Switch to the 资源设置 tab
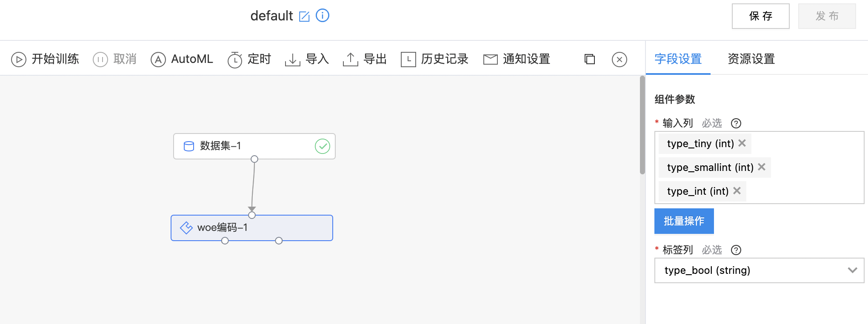 tap(751, 59)
